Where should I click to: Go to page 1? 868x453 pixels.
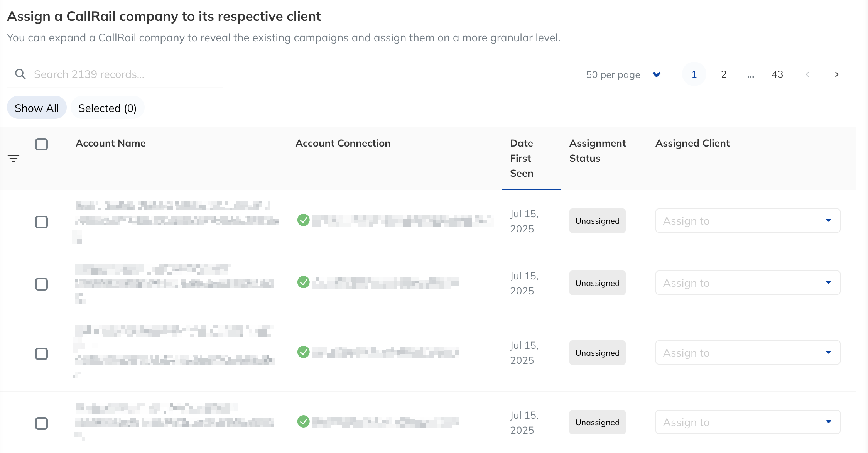(694, 74)
